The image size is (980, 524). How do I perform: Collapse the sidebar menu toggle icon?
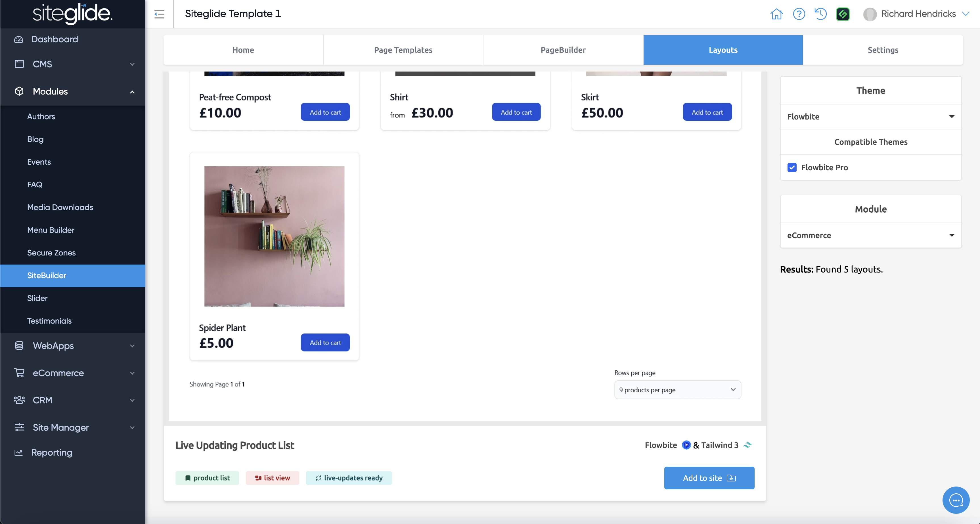tap(159, 14)
